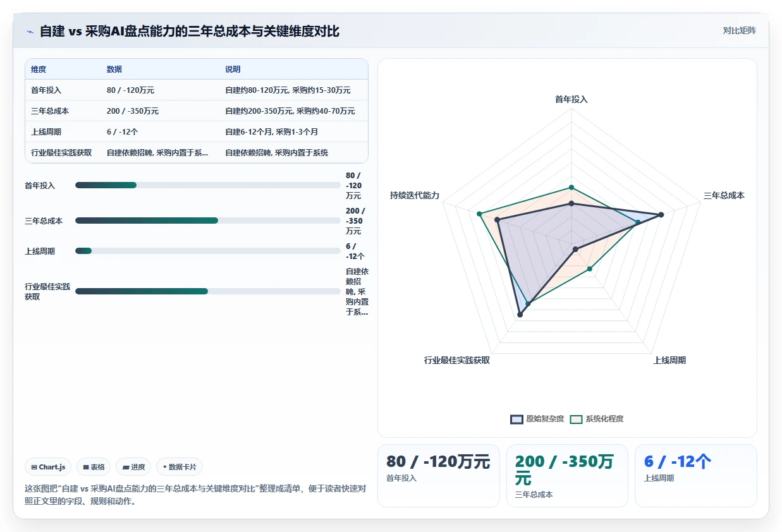Click radar axis label 三年总成本
Screen dimensions: 782x532
pos(724,195)
